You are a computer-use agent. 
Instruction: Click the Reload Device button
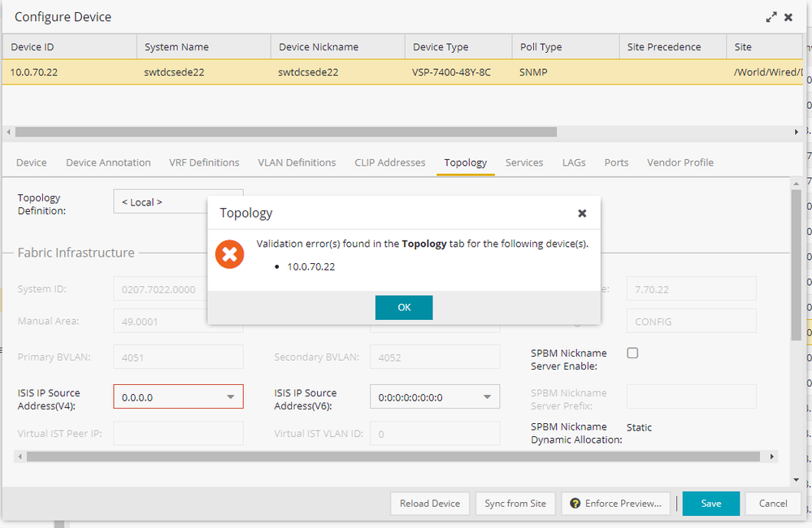click(x=430, y=504)
